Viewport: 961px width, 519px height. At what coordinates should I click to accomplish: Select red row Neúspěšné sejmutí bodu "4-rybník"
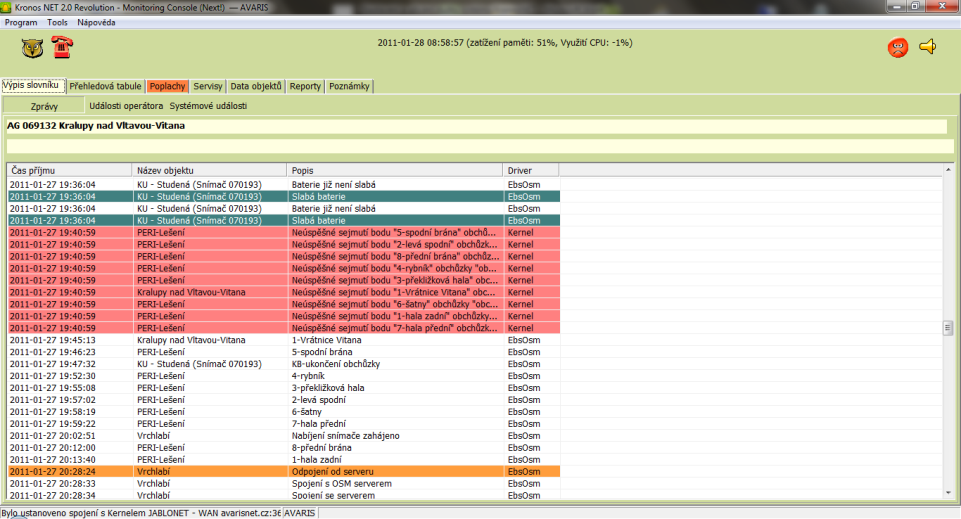point(284,268)
